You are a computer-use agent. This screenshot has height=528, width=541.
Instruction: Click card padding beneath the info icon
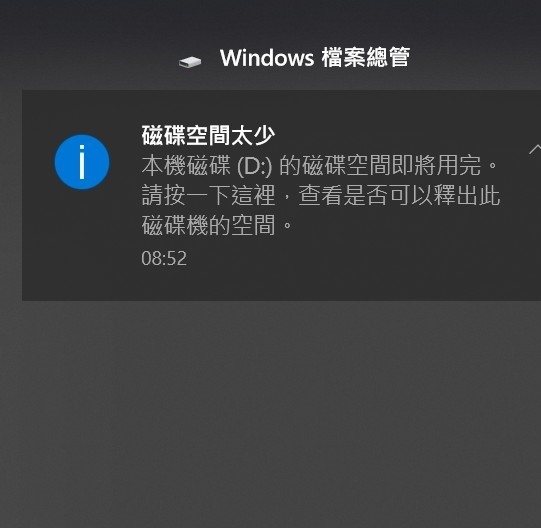(x=82, y=242)
